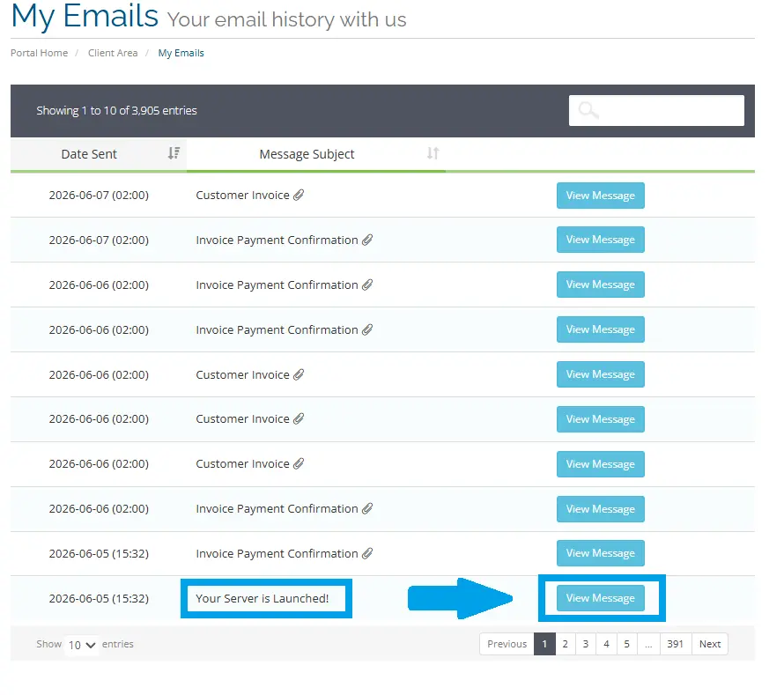
Task: Go to Portal Home breadcrumb
Action: pyautogui.click(x=39, y=53)
